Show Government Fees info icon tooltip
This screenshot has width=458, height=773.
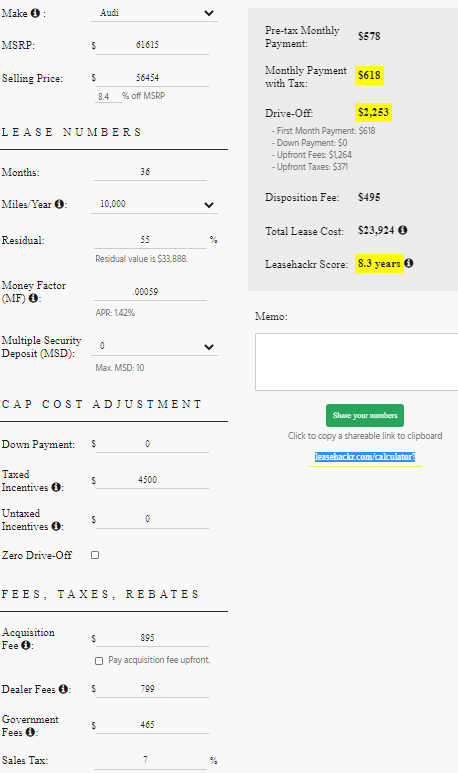(x=30, y=733)
